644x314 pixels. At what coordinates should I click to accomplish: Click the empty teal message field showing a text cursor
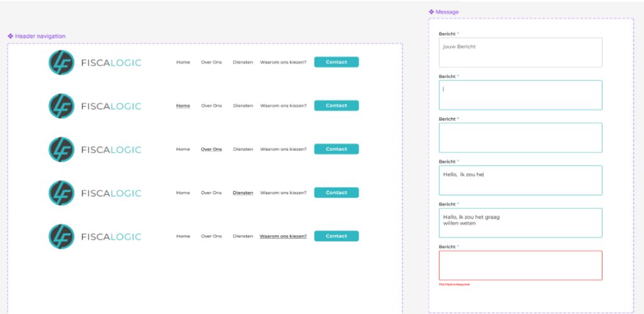[520, 95]
